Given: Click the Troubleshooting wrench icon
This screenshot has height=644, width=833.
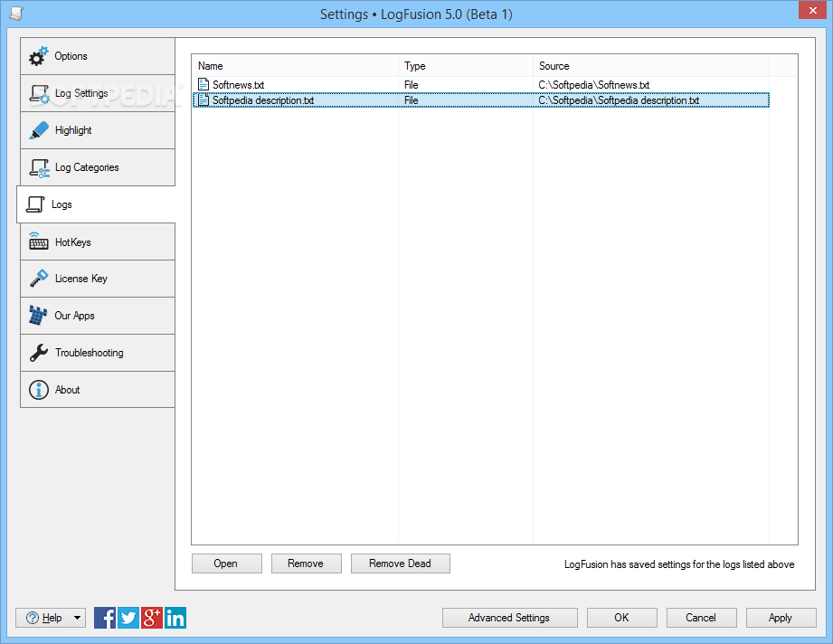Looking at the screenshot, I should point(39,352).
